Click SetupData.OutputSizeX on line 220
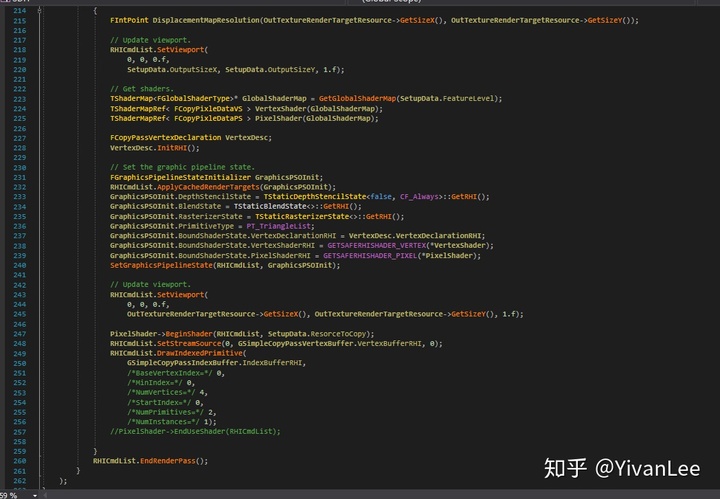Image resolution: width=720 pixels, height=499 pixels. click(172, 69)
